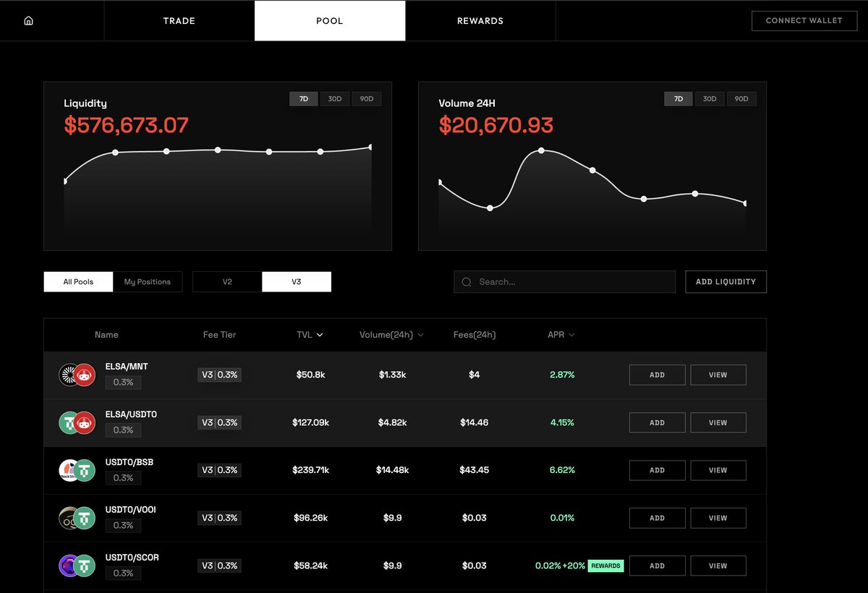Viewport: 868px width, 593px height.
Task: Sort pools by APR column
Action: (561, 335)
